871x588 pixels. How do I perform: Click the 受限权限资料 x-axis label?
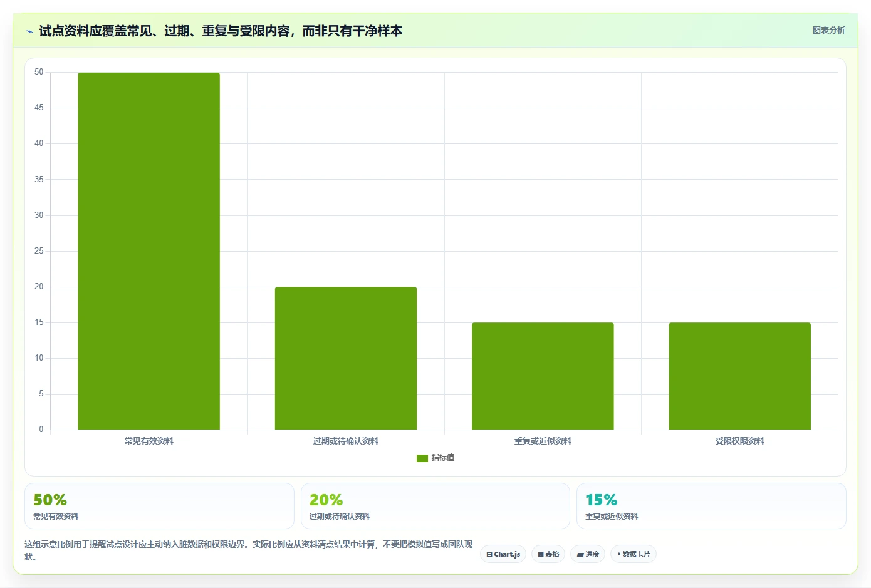(740, 441)
